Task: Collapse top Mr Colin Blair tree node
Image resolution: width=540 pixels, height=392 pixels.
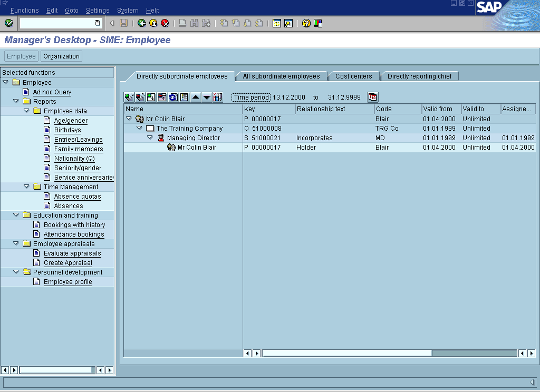Action: [129, 119]
